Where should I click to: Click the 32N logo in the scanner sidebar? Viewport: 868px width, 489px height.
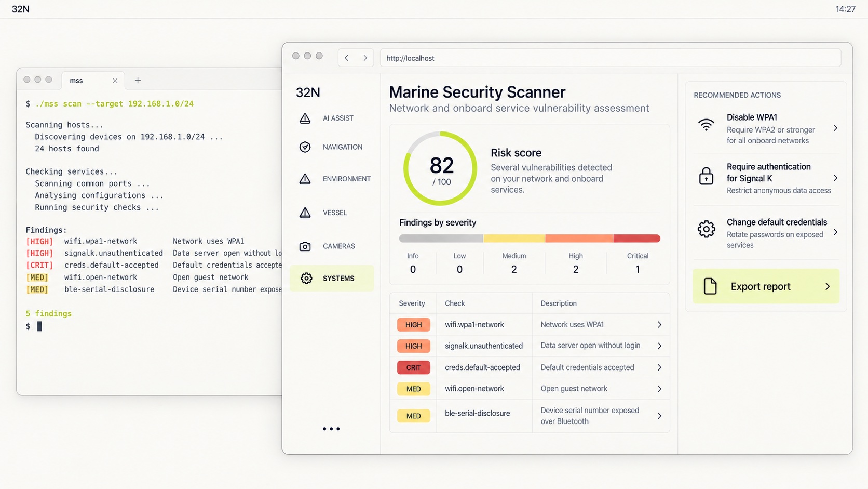tap(308, 92)
